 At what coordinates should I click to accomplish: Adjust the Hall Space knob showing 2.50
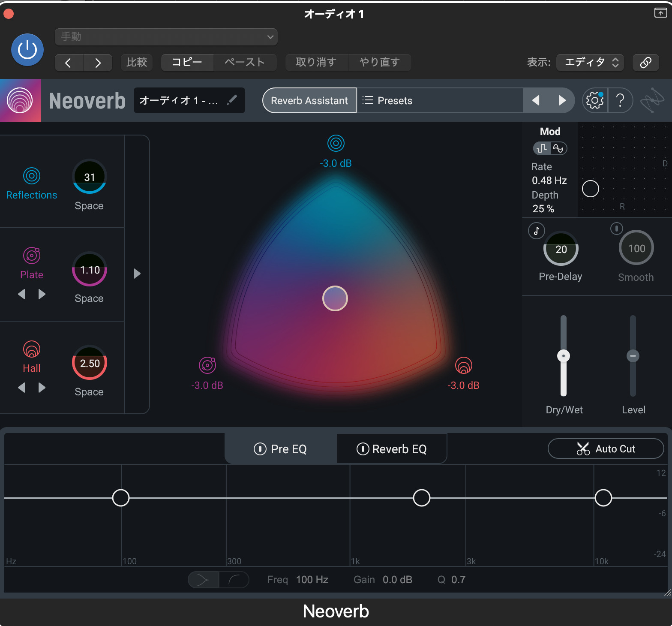[x=90, y=363]
